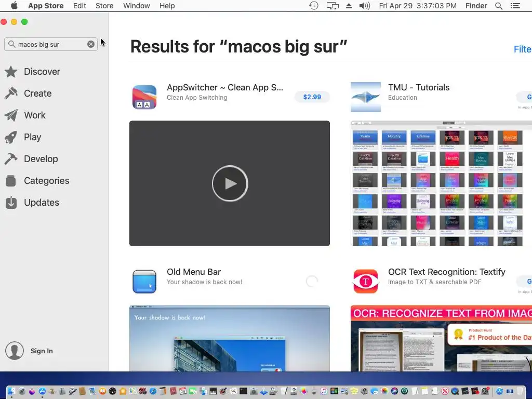The image size is (532, 399).
Task: Open Launchpad from the Dock
Action: coord(22,391)
